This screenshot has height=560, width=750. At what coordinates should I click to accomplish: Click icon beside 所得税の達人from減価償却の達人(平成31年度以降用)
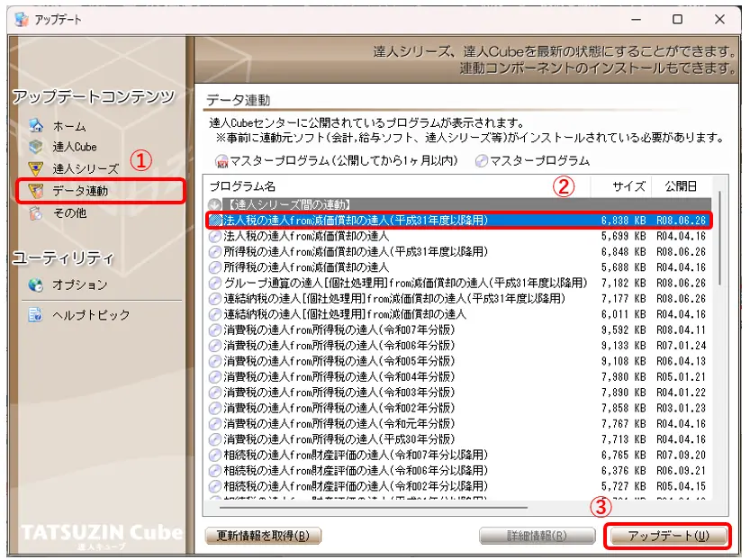[x=215, y=252]
